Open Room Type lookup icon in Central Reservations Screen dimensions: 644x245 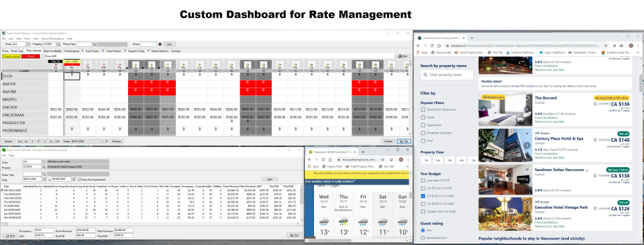[x=95, y=44]
